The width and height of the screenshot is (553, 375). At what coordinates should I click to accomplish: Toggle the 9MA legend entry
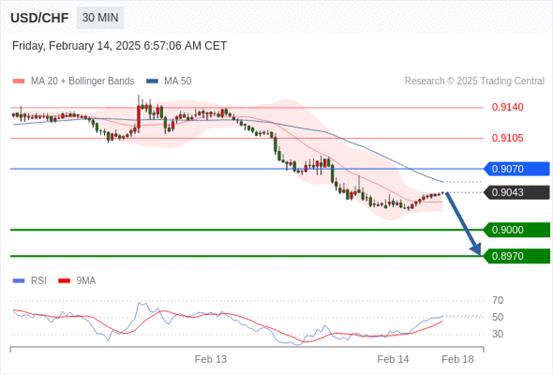77,281
